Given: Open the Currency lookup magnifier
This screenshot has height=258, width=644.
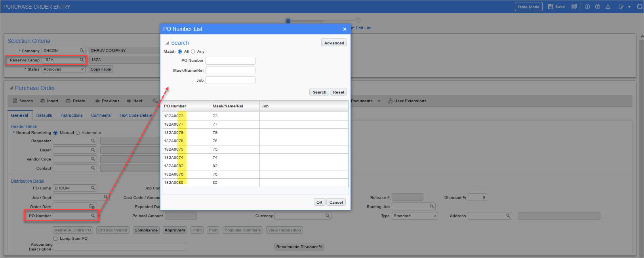Looking at the screenshot, I should tap(328, 216).
